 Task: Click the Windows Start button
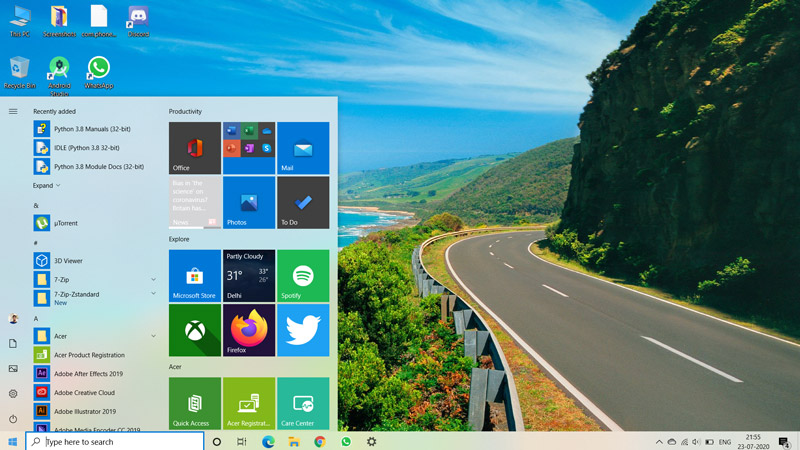click(x=13, y=441)
